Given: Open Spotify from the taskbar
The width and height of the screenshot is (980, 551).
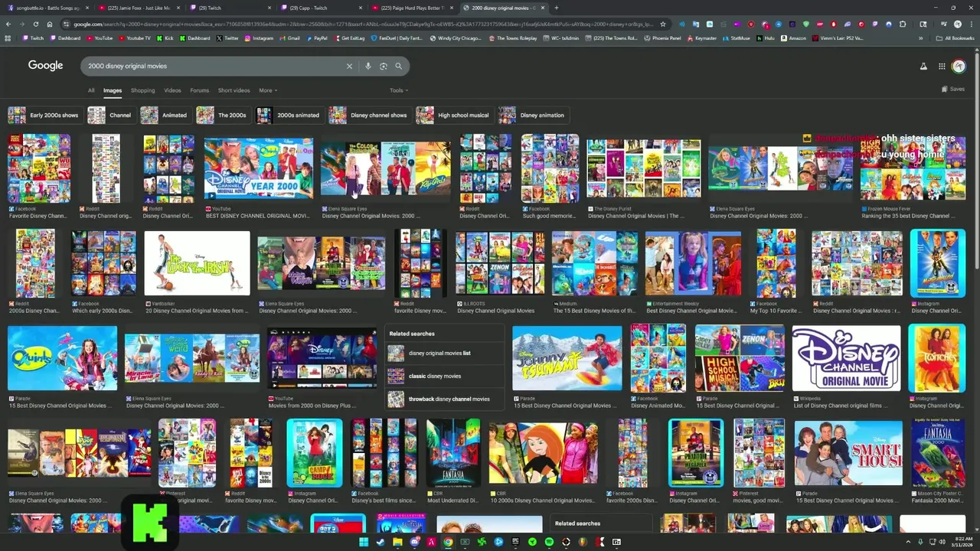Looking at the screenshot, I should pos(549,542).
